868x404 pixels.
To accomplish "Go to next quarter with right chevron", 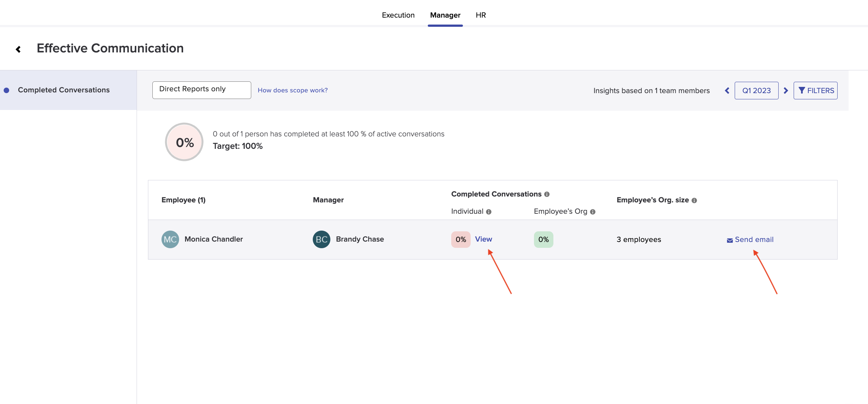I will (x=786, y=91).
